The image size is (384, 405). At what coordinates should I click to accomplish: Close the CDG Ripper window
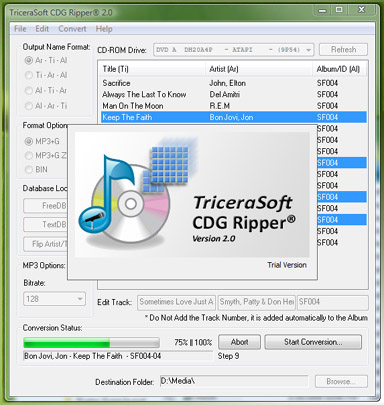pos(361,10)
